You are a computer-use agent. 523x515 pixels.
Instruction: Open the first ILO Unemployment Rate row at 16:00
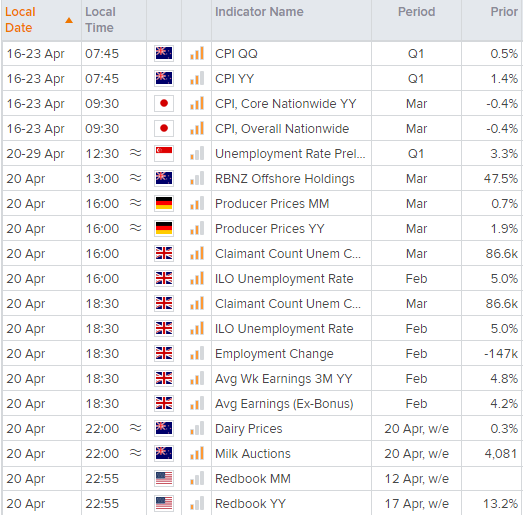pos(284,279)
